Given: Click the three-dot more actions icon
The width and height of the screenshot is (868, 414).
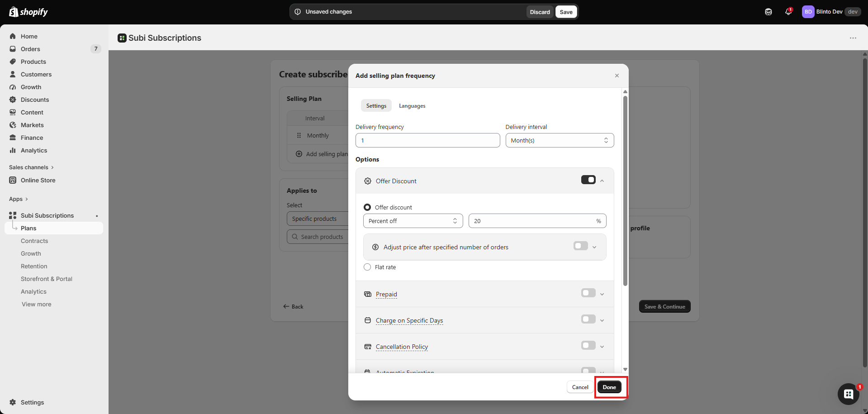Looking at the screenshot, I should pos(853,38).
